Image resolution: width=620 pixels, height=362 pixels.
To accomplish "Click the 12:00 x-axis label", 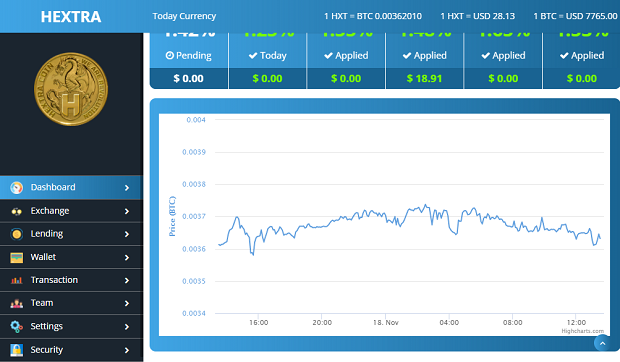I will pyautogui.click(x=576, y=322).
